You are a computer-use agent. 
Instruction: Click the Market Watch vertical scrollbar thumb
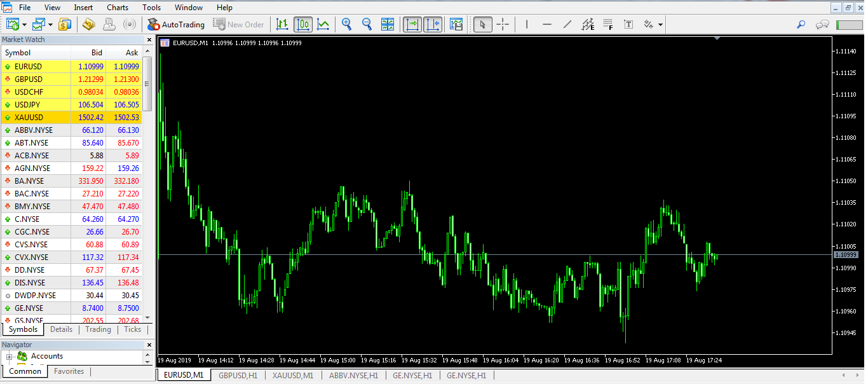[x=147, y=83]
